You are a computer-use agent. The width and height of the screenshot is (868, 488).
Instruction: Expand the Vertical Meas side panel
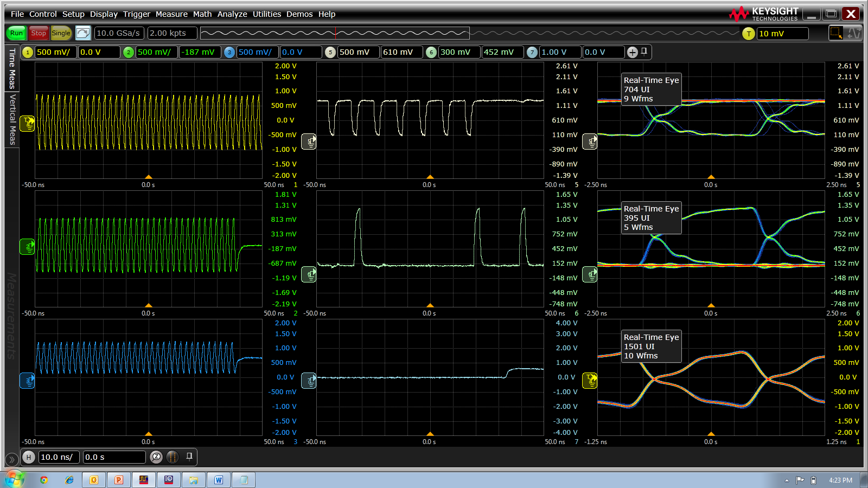pyautogui.click(x=12, y=119)
